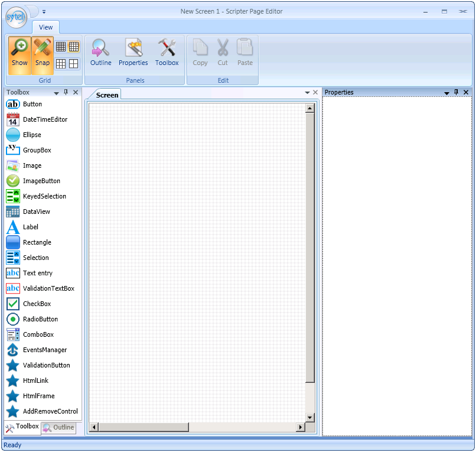Select the finest dark grid size icon
Viewport: 476px width, 452px height.
[x=61, y=47]
